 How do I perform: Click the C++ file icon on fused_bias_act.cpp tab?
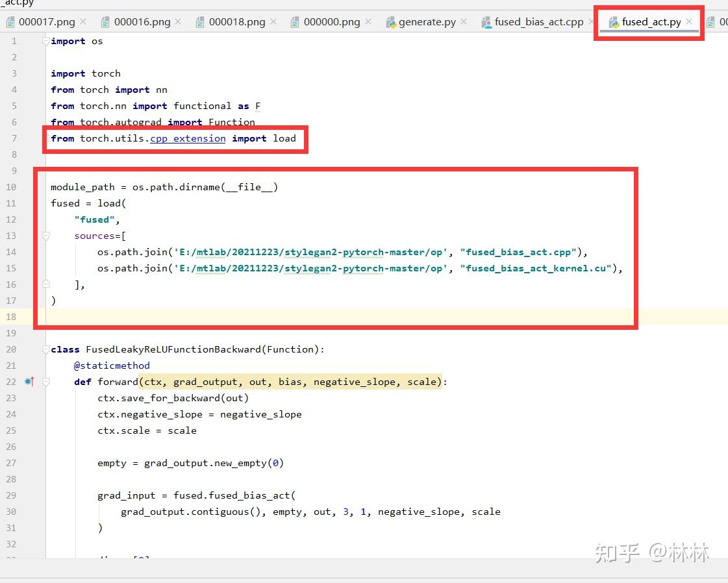[486, 21]
